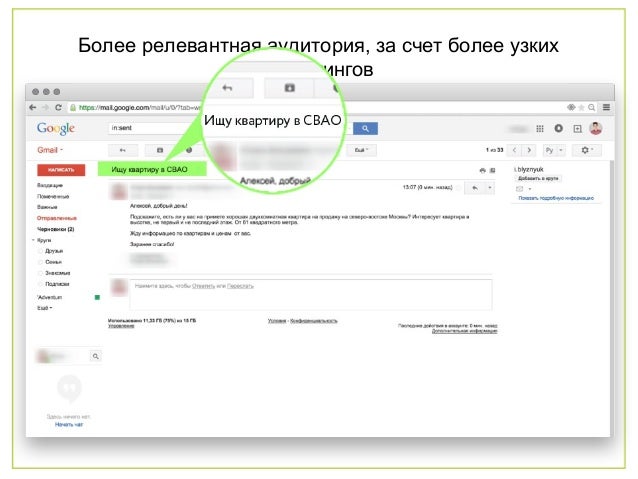Open the browser hamburger menu
Image resolution: width=638 pixels, height=479 pixels.
point(606,107)
